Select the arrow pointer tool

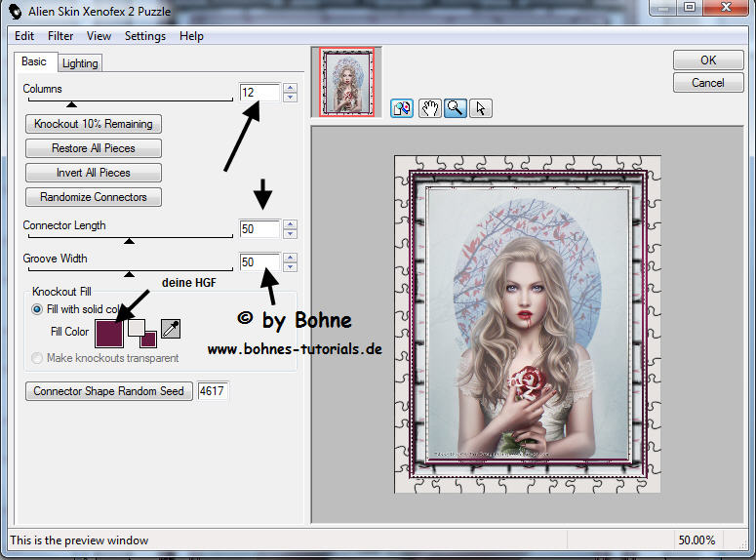pos(481,108)
